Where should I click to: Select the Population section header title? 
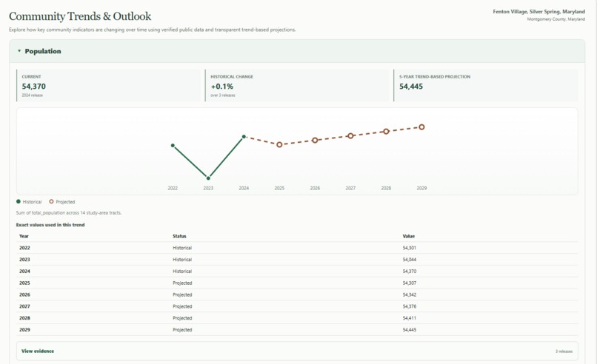[43, 51]
